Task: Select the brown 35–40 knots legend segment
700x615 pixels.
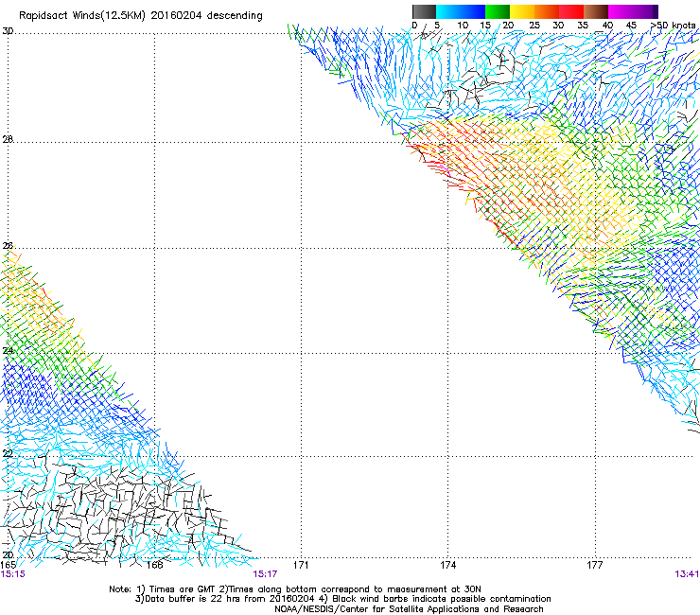Action: point(596,11)
